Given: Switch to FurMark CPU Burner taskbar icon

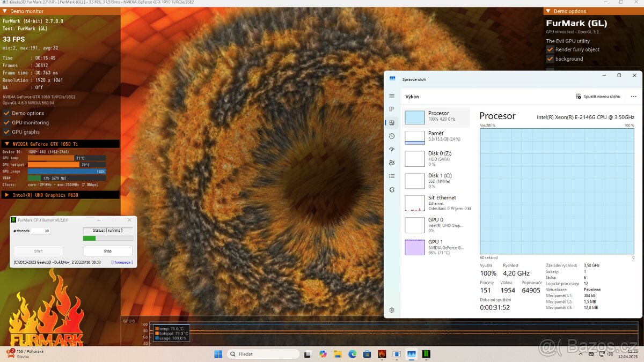Looking at the screenshot, I should click(426, 354).
